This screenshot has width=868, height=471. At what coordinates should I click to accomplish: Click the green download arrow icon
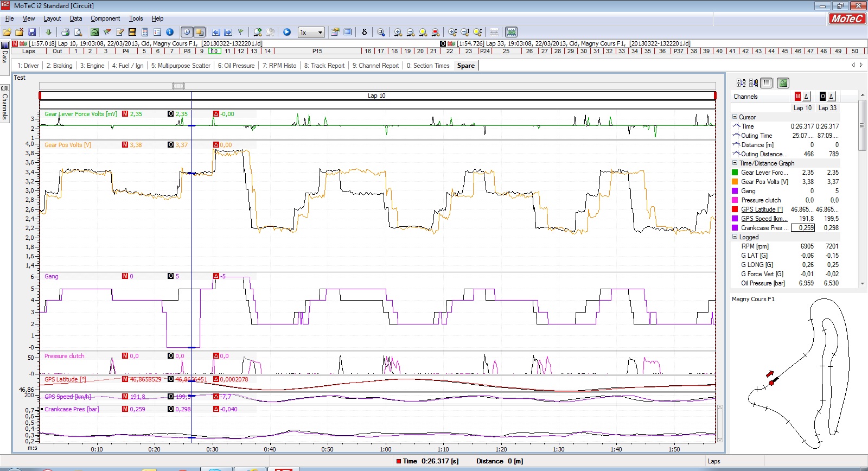click(x=48, y=32)
